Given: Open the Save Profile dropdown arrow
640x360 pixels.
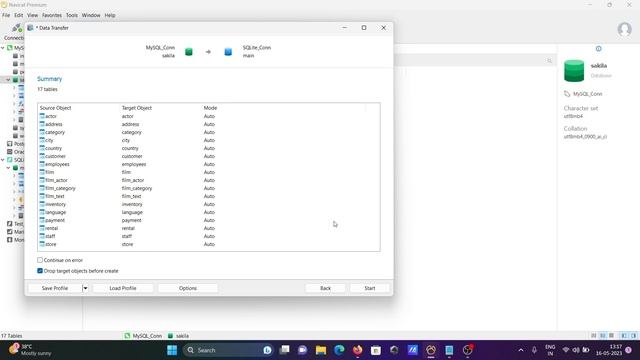Looking at the screenshot, I should point(85,288).
